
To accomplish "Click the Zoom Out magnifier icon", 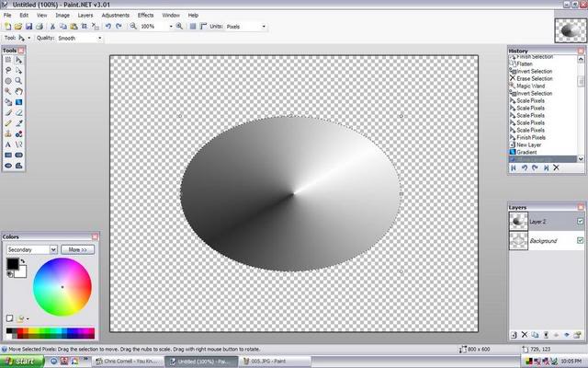I will [x=133, y=27].
